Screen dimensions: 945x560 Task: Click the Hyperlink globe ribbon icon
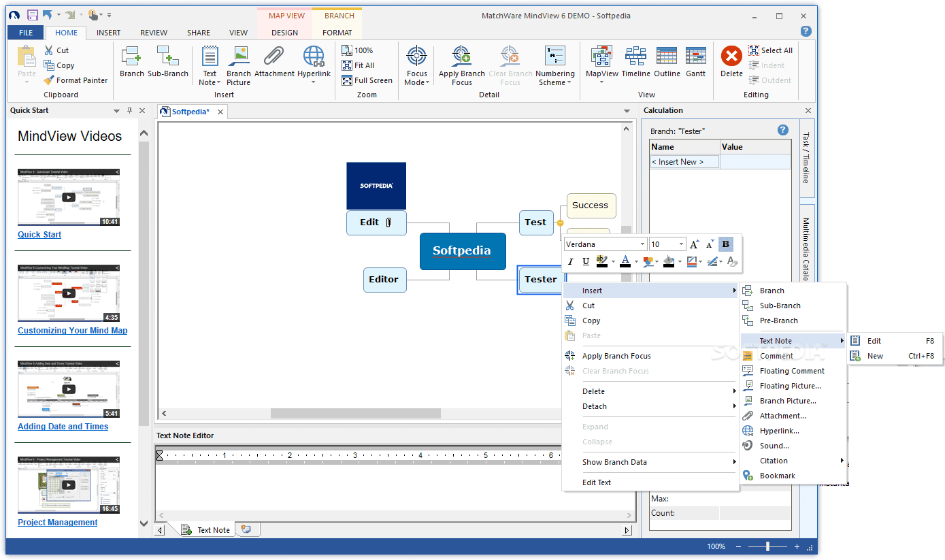[x=314, y=56]
